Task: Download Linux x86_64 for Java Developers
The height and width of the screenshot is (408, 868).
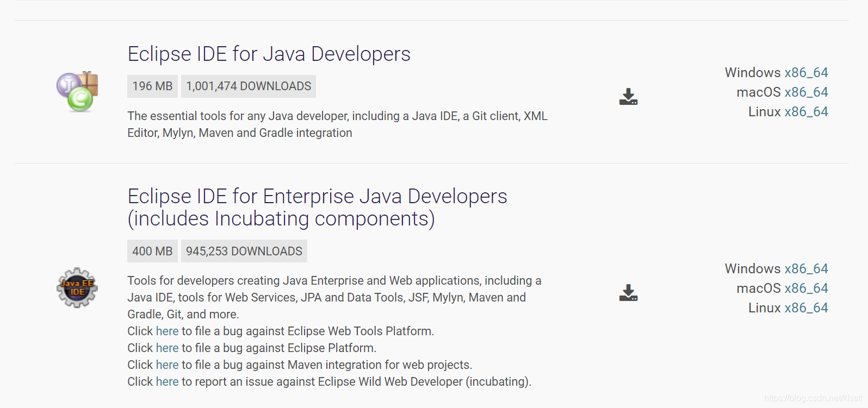Action: point(806,111)
